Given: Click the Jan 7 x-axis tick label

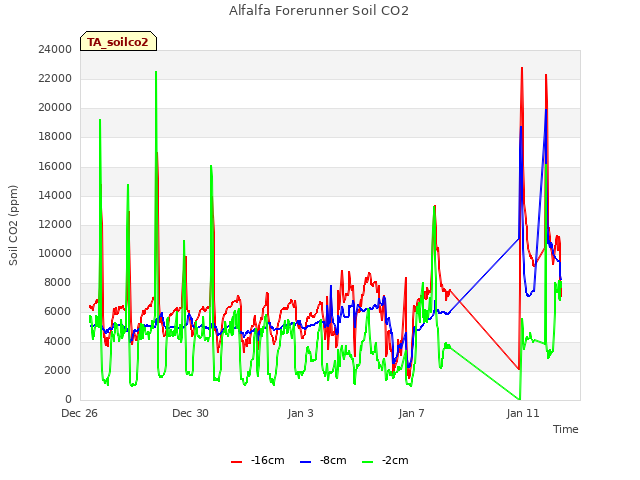Looking at the screenshot, I should coord(411,413).
